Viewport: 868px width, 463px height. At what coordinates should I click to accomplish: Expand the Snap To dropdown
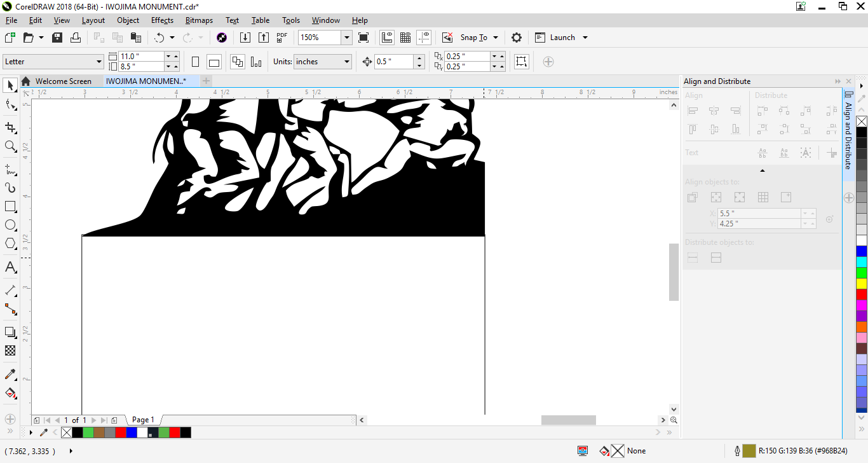(496, 38)
